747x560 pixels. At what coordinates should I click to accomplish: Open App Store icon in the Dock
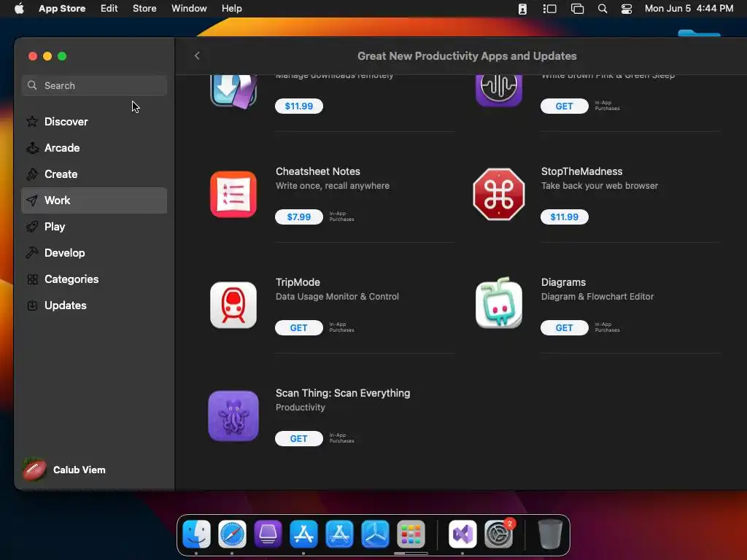[304, 534]
